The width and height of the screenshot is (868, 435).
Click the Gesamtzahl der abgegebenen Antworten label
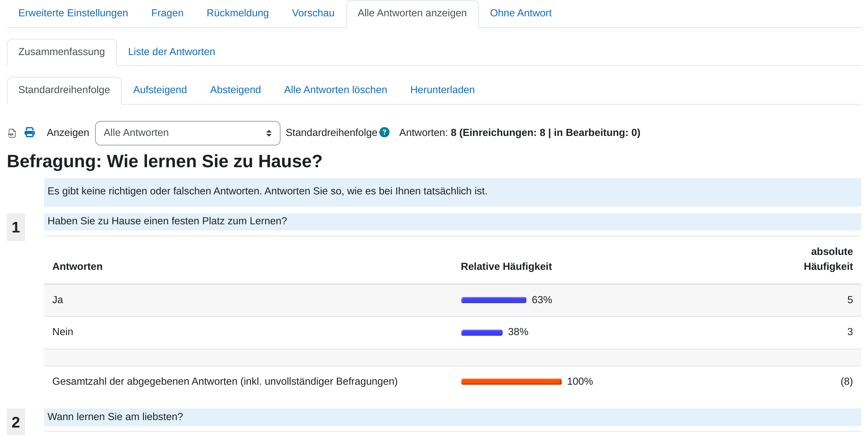(225, 381)
